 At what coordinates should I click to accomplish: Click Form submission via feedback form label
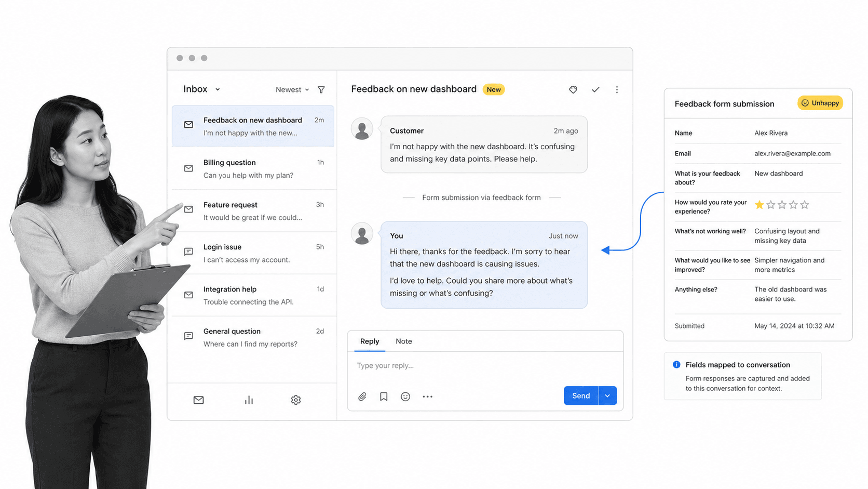tap(481, 197)
